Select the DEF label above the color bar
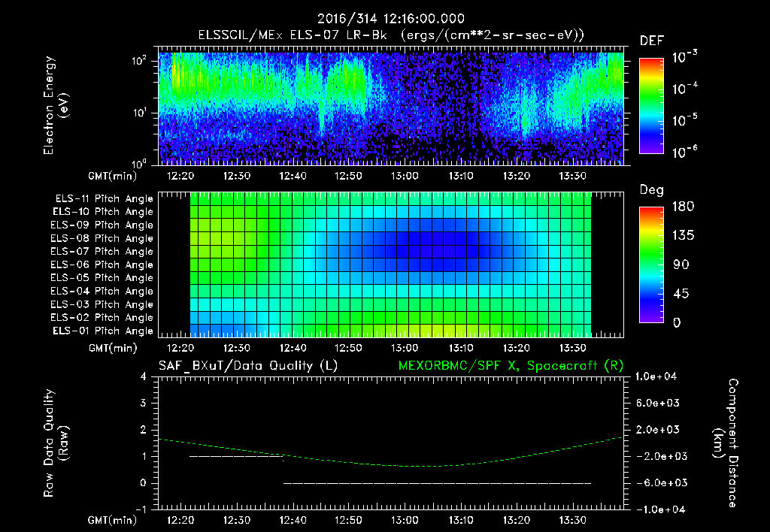Image resolution: width=770 pixels, height=532 pixels. tap(652, 41)
